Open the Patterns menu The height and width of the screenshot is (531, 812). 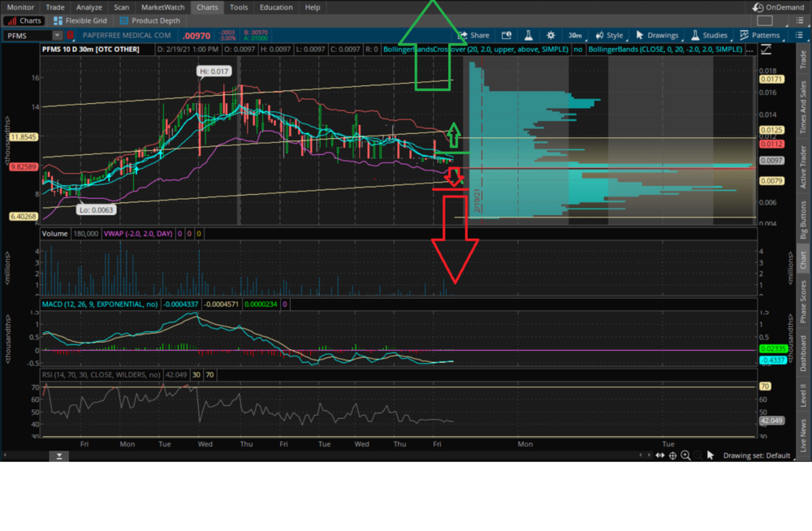point(760,35)
